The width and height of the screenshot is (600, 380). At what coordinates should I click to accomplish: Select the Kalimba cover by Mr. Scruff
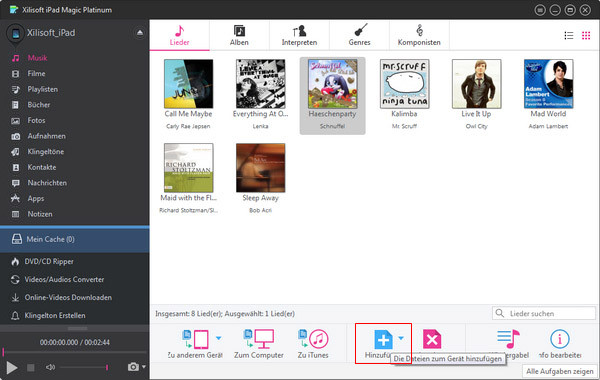pos(404,84)
